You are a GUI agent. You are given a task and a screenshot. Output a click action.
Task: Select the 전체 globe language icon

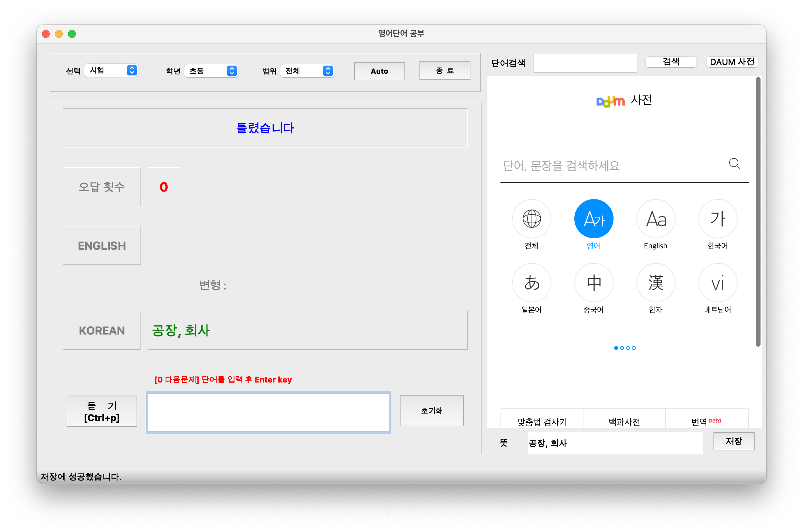coord(532,218)
